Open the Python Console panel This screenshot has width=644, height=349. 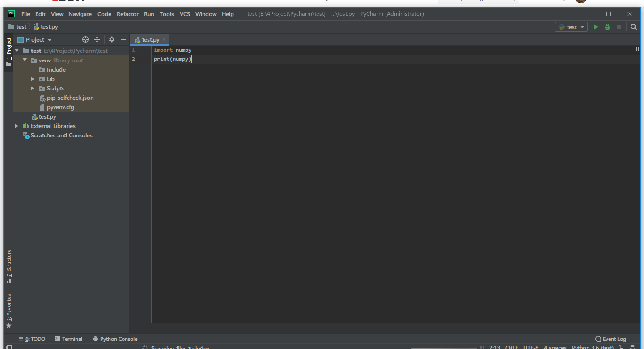click(x=115, y=339)
